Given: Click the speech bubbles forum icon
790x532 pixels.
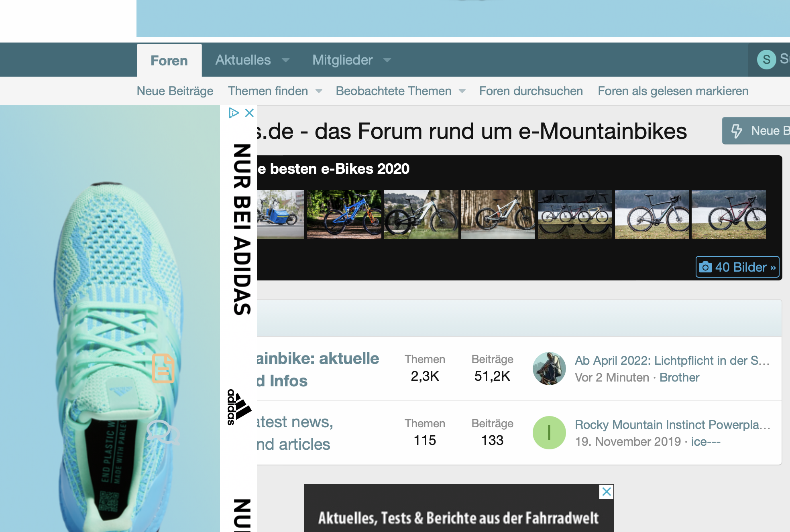Looking at the screenshot, I should click(163, 432).
